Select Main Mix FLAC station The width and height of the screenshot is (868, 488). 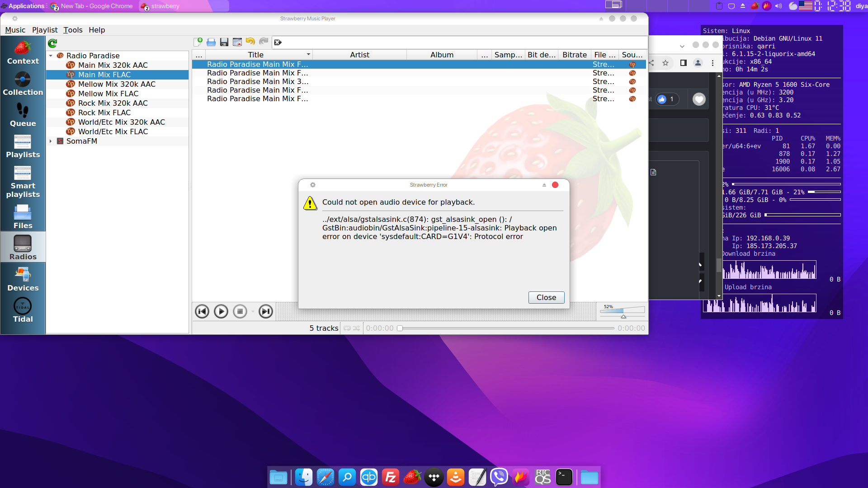click(104, 75)
